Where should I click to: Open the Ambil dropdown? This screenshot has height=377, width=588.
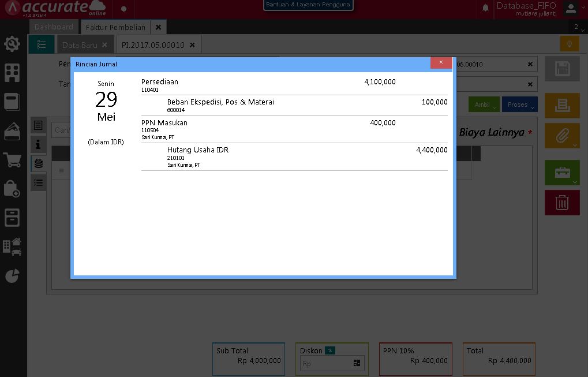(484, 104)
